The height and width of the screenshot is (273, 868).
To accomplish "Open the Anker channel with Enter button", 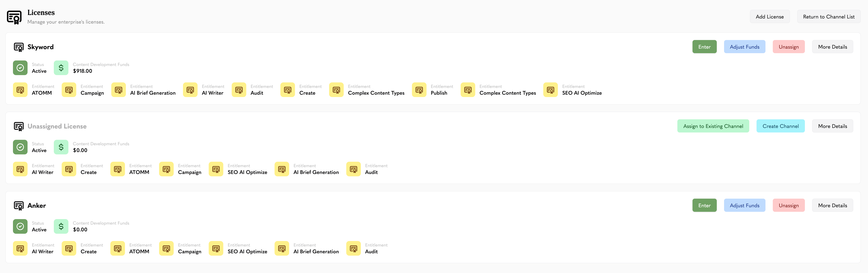I will coord(704,206).
